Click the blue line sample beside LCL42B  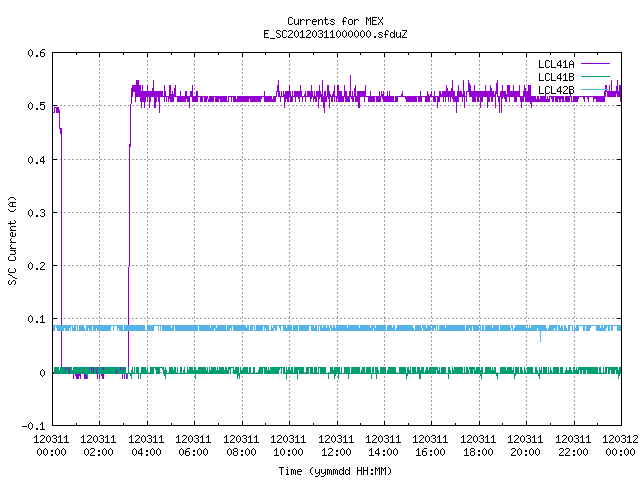pyautogui.click(x=595, y=89)
